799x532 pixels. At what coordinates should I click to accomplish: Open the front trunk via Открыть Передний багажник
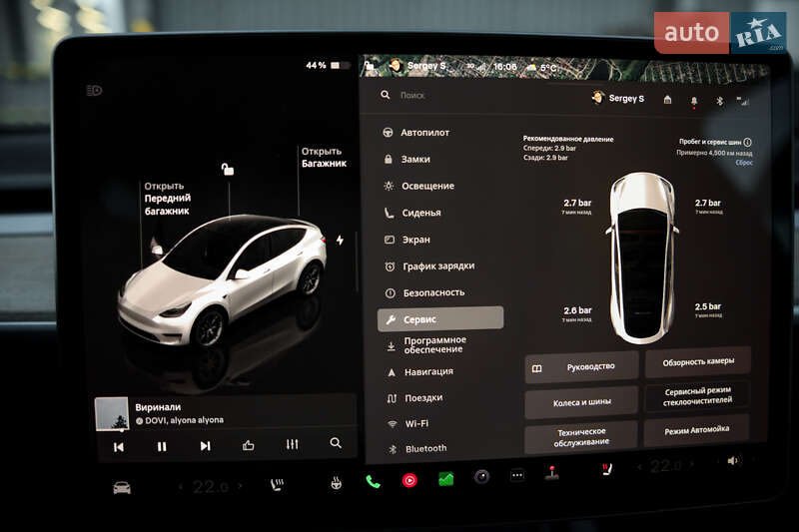pos(167,199)
